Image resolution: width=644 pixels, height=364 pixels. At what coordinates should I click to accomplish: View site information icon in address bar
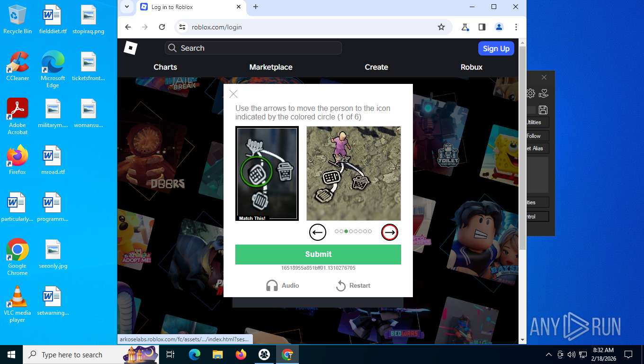point(182,27)
